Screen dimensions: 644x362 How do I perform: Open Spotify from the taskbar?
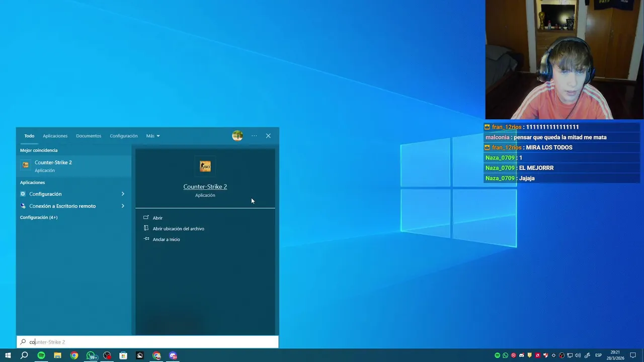pos(41,355)
